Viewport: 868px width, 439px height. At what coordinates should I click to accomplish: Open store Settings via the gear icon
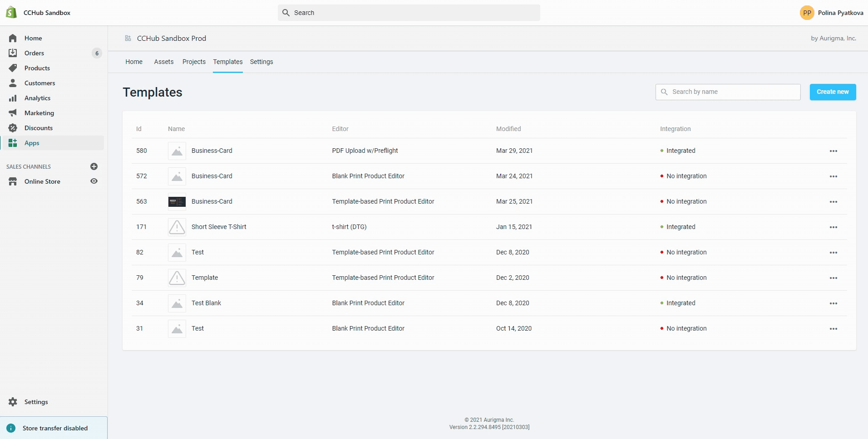click(13, 402)
